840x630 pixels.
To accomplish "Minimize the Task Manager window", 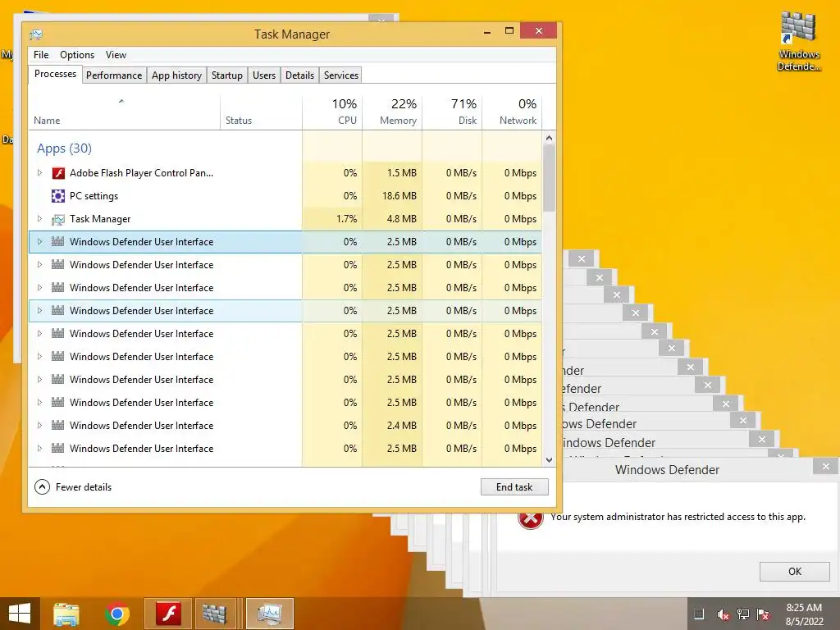I will (487, 32).
